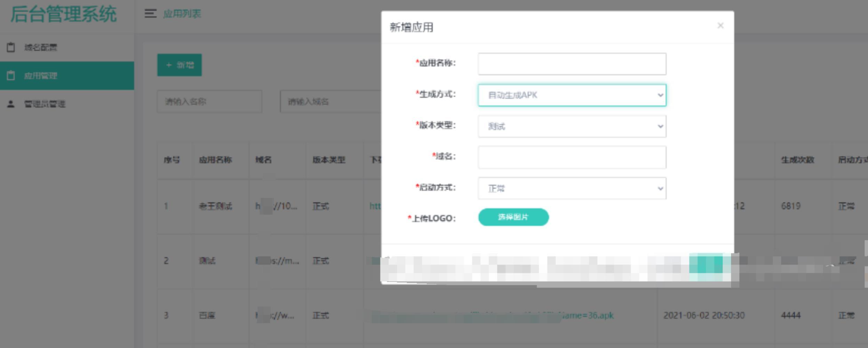Click the 新增应用 dialog title
The image size is (868, 348).
coord(411,27)
